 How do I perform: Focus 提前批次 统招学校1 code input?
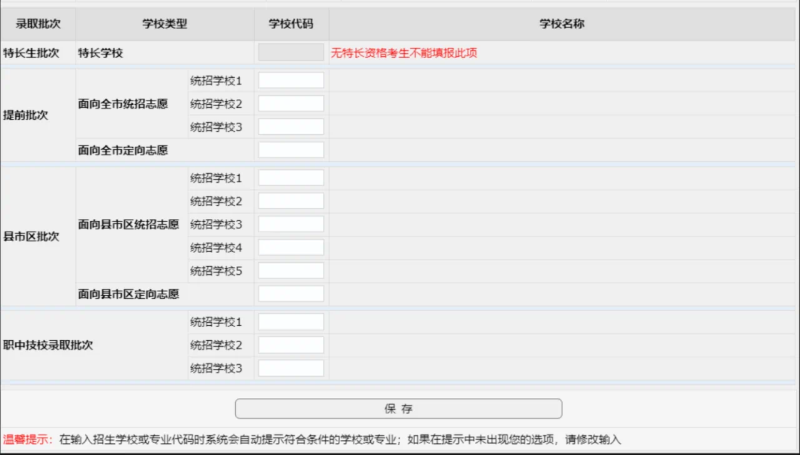pos(290,80)
